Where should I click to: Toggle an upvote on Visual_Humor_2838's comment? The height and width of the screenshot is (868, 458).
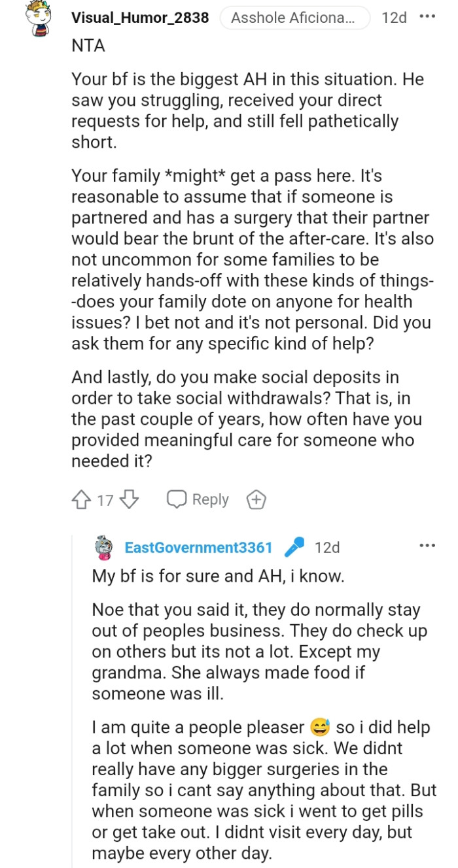pyautogui.click(x=81, y=499)
